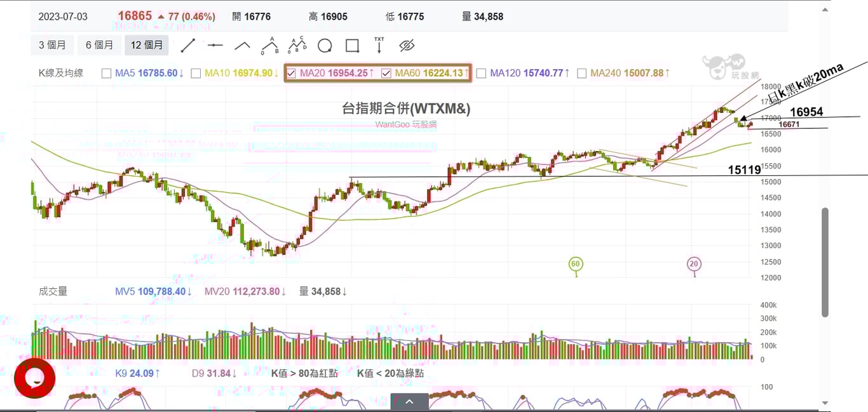Switch to the 6 個月 time range
This screenshot has width=868, height=412.
[x=99, y=45]
